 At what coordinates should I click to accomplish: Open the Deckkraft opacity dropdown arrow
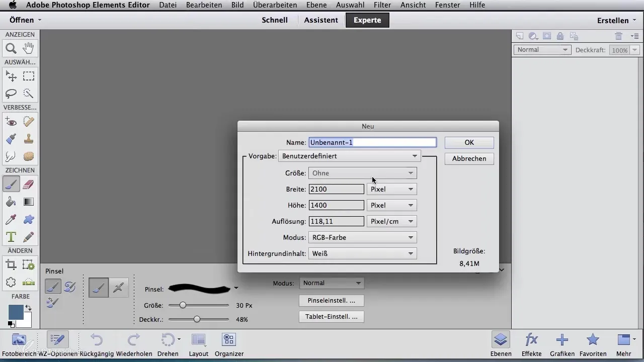(x=635, y=50)
